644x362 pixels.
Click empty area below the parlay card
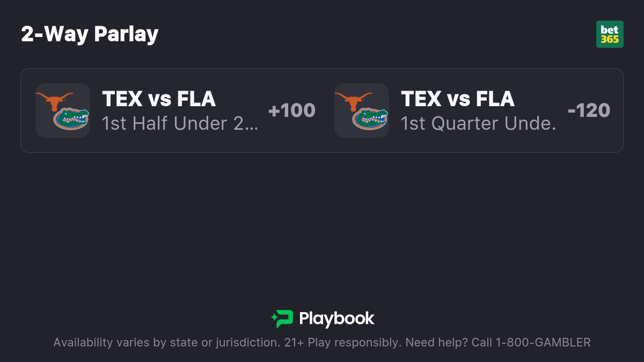point(322,225)
